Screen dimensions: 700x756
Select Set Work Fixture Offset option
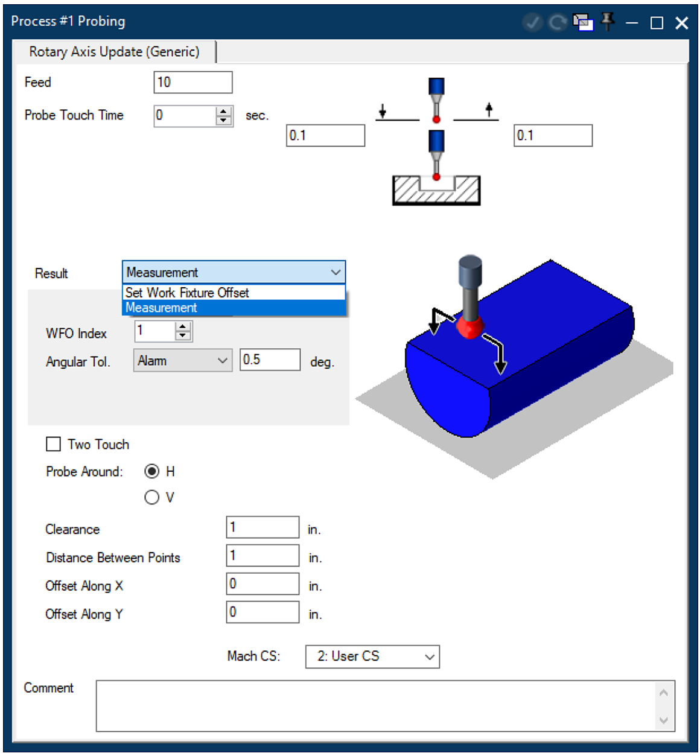[x=234, y=293]
